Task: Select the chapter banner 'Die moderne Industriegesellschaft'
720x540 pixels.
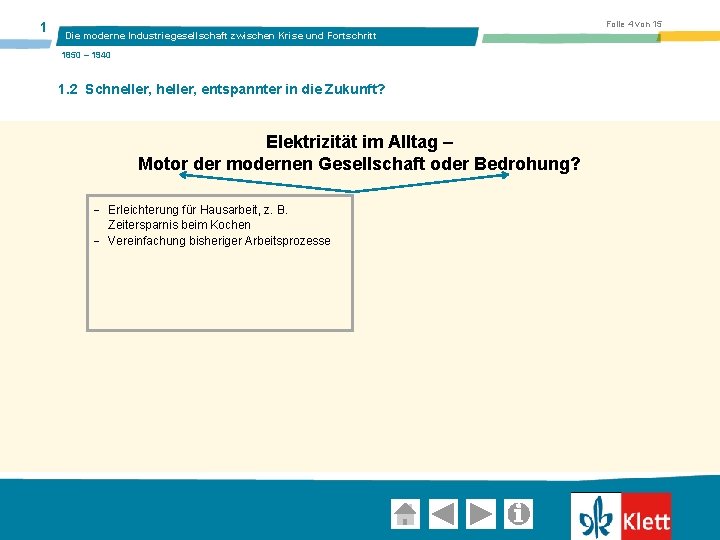Action: tap(267, 36)
